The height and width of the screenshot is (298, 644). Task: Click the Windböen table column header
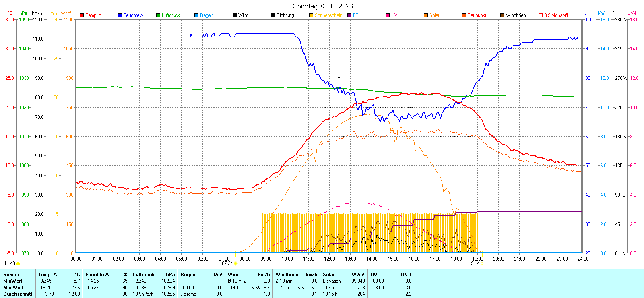(x=287, y=275)
